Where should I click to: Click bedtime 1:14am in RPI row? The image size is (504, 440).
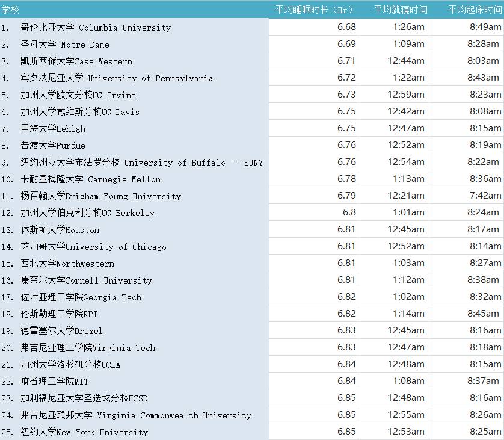click(408, 313)
